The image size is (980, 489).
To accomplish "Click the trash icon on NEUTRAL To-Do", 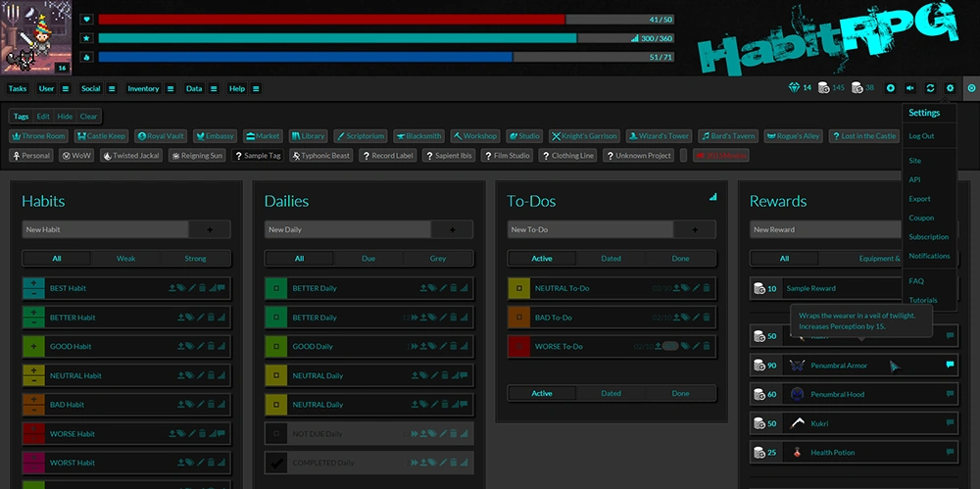I will 707,288.
